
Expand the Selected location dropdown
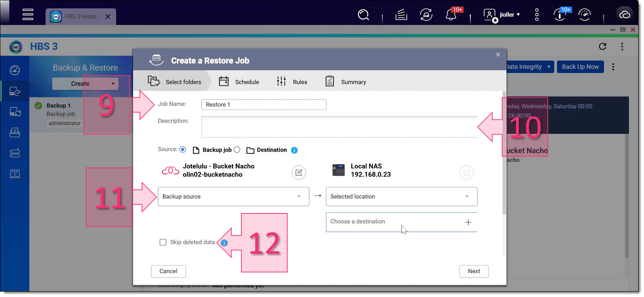click(x=401, y=196)
